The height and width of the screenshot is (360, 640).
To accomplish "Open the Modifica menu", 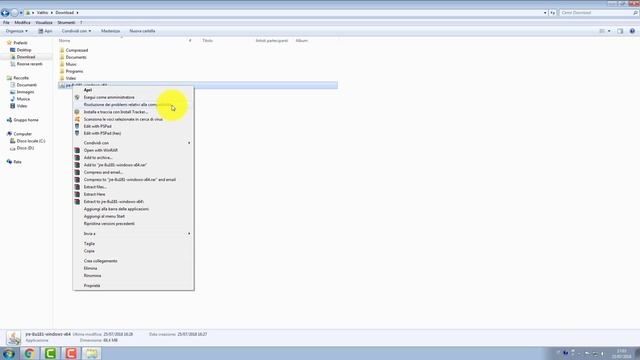I will tap(22, 23).
